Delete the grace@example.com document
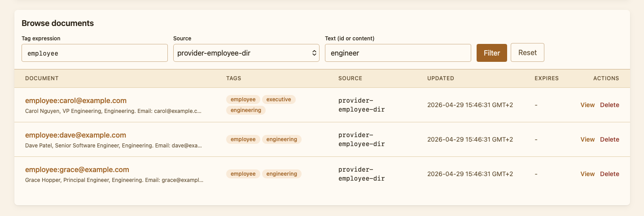This screenshot has height=216, width=644. (609, 174)
